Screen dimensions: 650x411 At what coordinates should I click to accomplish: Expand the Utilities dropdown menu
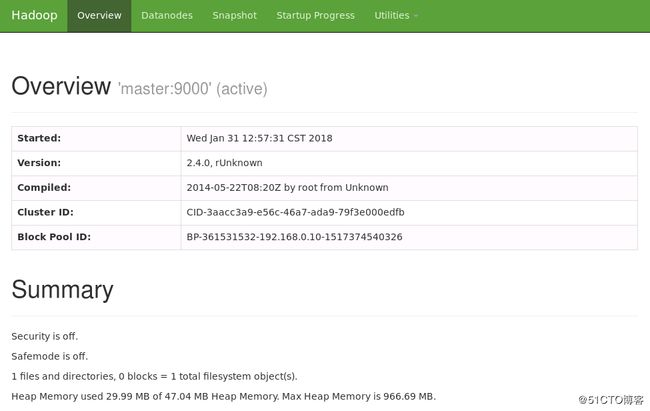396,16
